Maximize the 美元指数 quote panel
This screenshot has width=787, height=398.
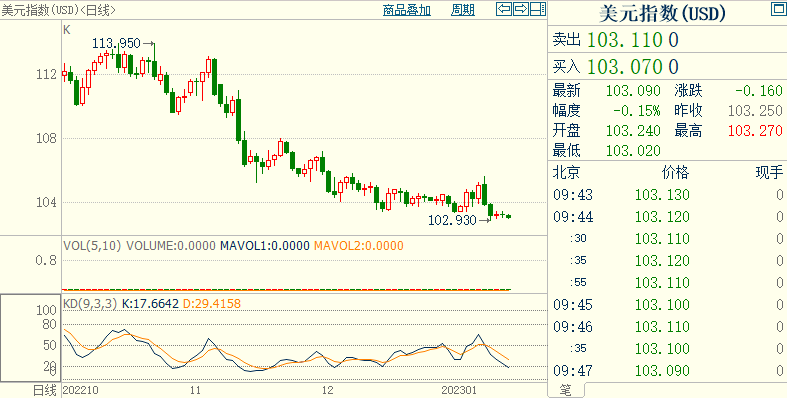(777, 9)
